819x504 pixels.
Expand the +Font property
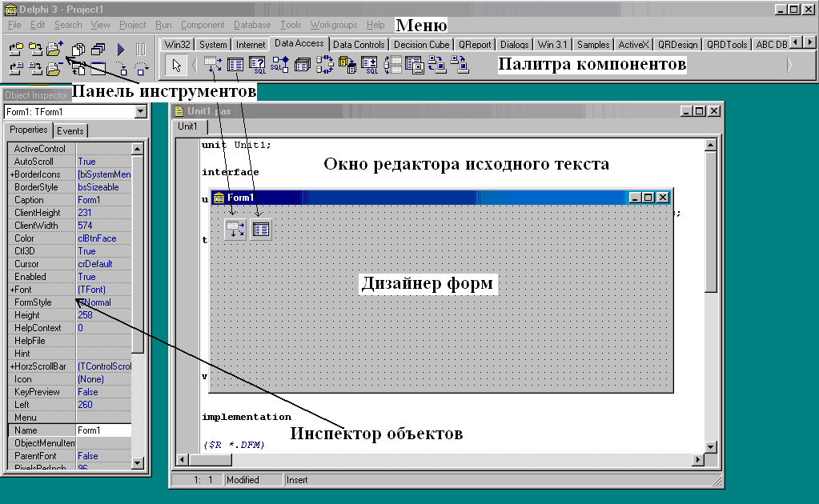11,290
